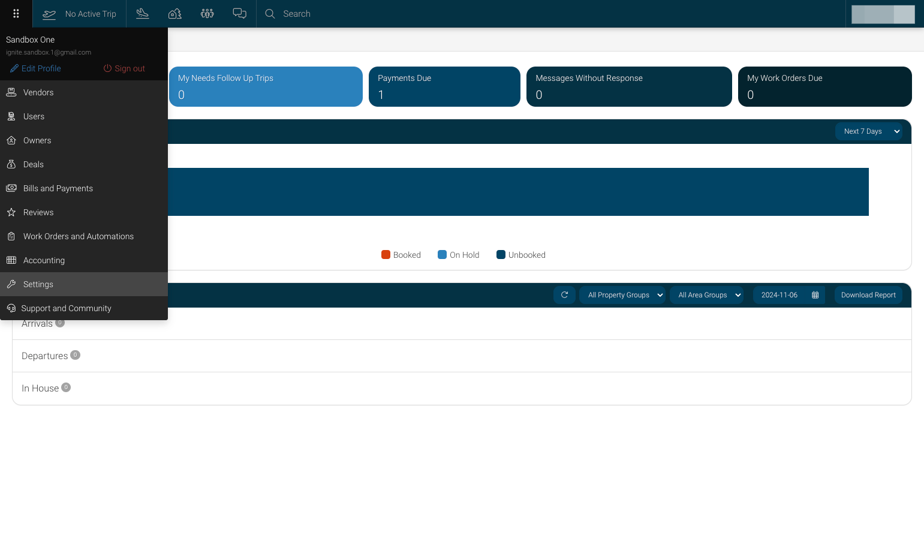This screenshot has height=560, width=924.
Task: Open the messages chat bubbles icon
Action: (240, 13)
